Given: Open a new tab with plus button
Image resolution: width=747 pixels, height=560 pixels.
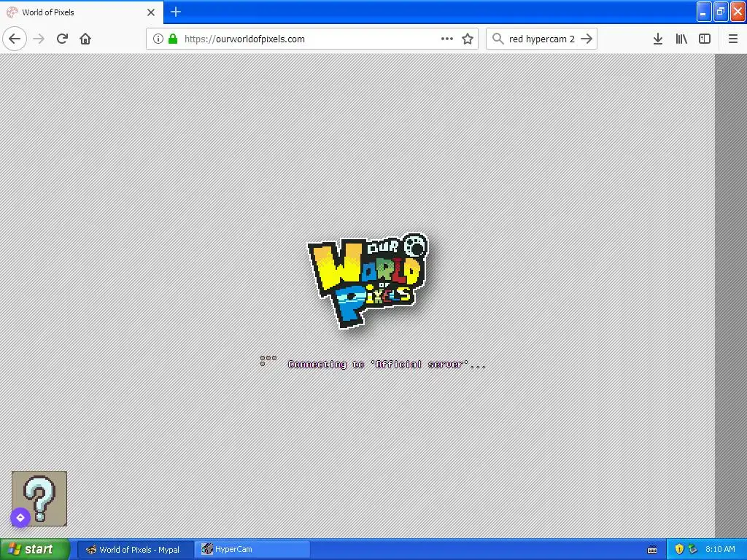Looking at the screenshot, I should pyautogui.click(x=176, y=12).
